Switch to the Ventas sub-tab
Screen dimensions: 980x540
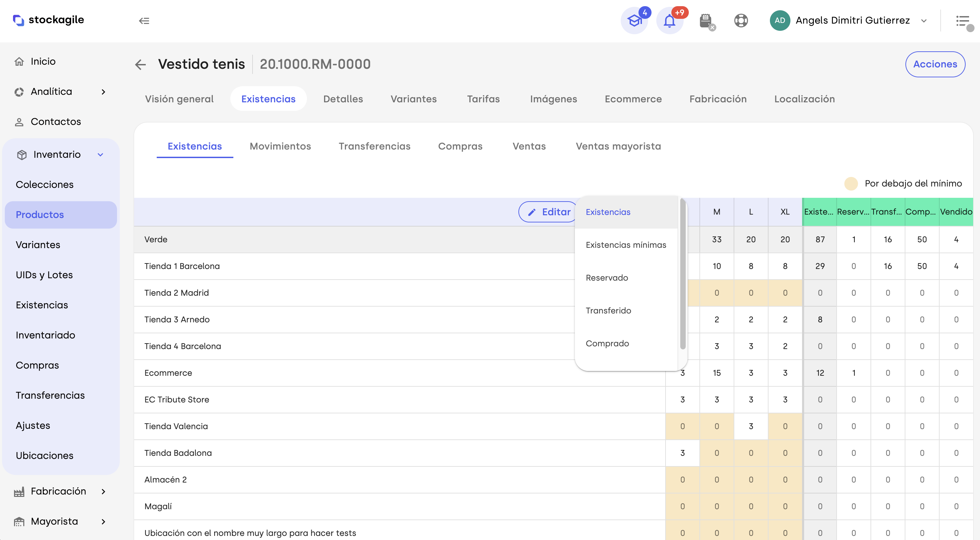(529, 146)
